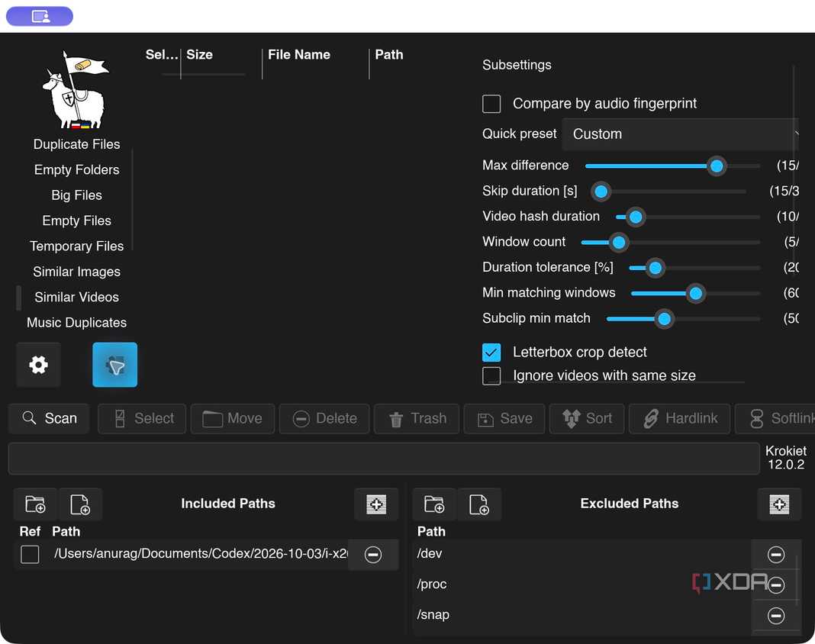Select Temporary Files in sidebar
Image resolution: width=815 pixels, height=644 pixels.
click(76, 246)
